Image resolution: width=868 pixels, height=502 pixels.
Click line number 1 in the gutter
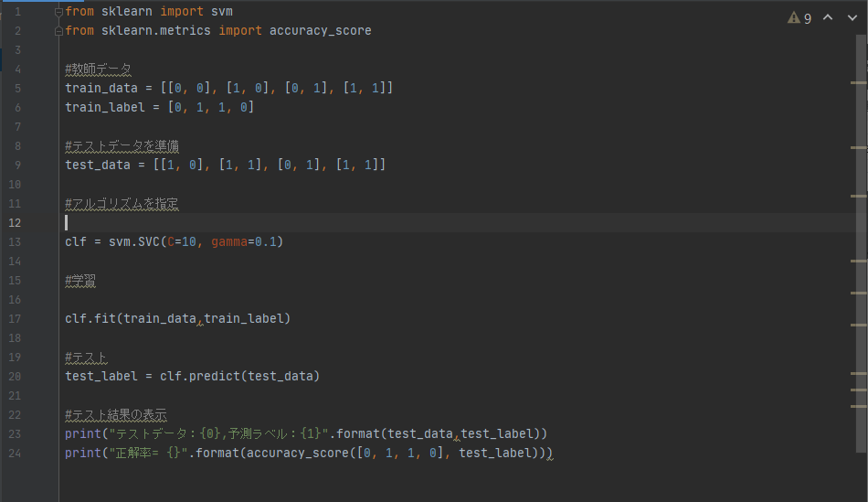click(x=17, y=12)
